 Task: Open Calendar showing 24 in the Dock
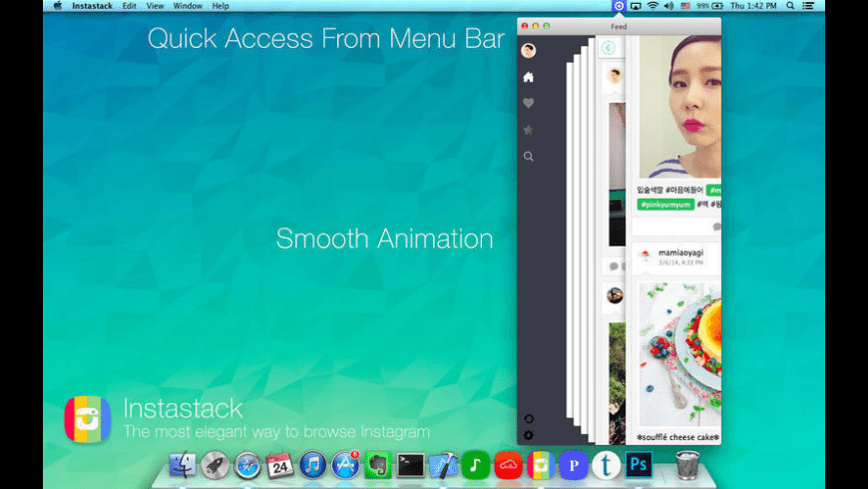[x=280, y=465]
